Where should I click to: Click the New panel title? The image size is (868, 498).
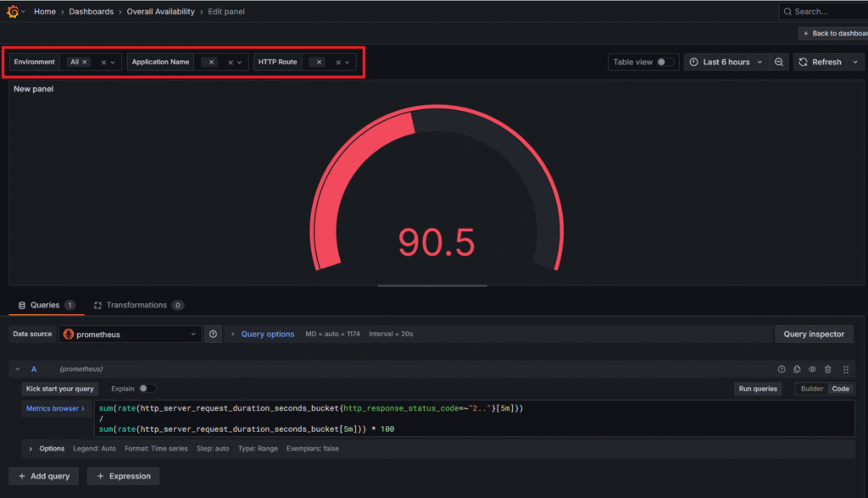pos(34,89)
